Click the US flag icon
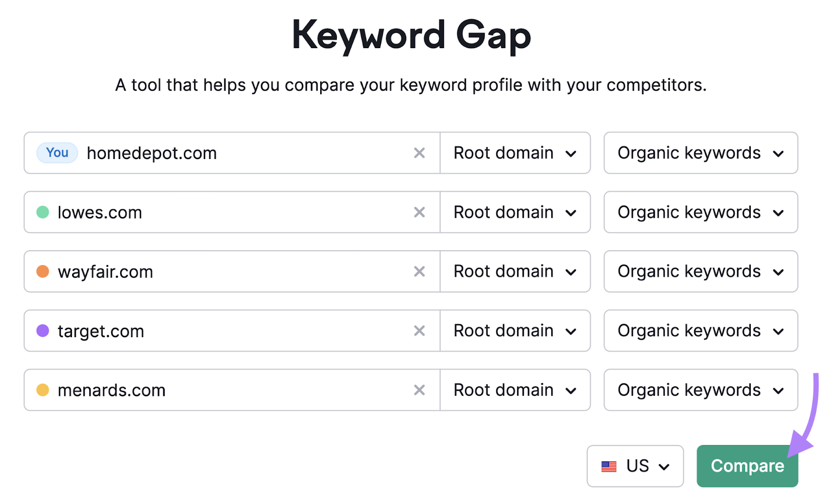This screenshot has height=504, width=829. tap(609, 466)
